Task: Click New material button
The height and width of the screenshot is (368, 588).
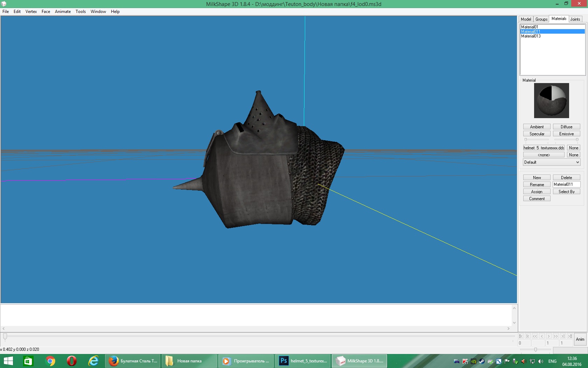Action: [x=537, y=178]
